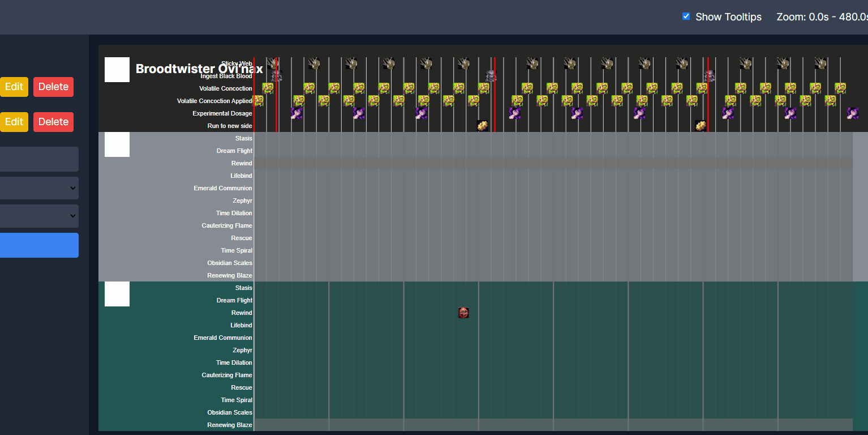868x435 pixels.
Task: Click the Volatile Concoction Applied row label
Action: click(x=214, y=101)
